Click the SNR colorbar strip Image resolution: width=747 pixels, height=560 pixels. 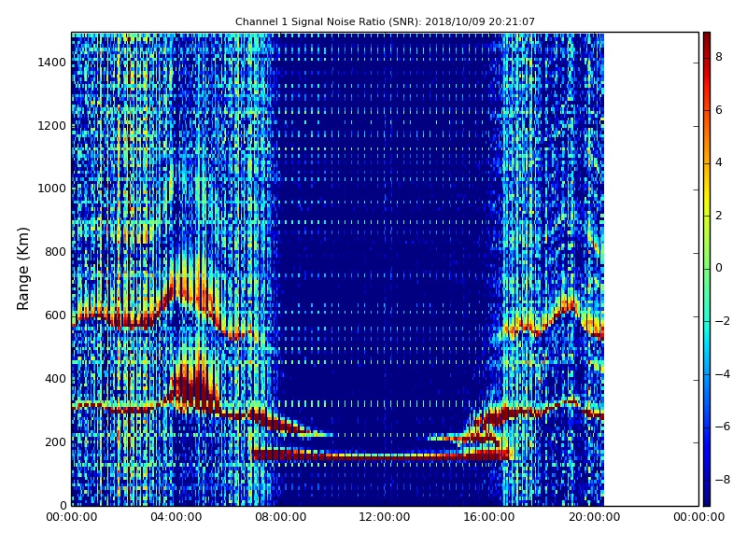point(707,269)
